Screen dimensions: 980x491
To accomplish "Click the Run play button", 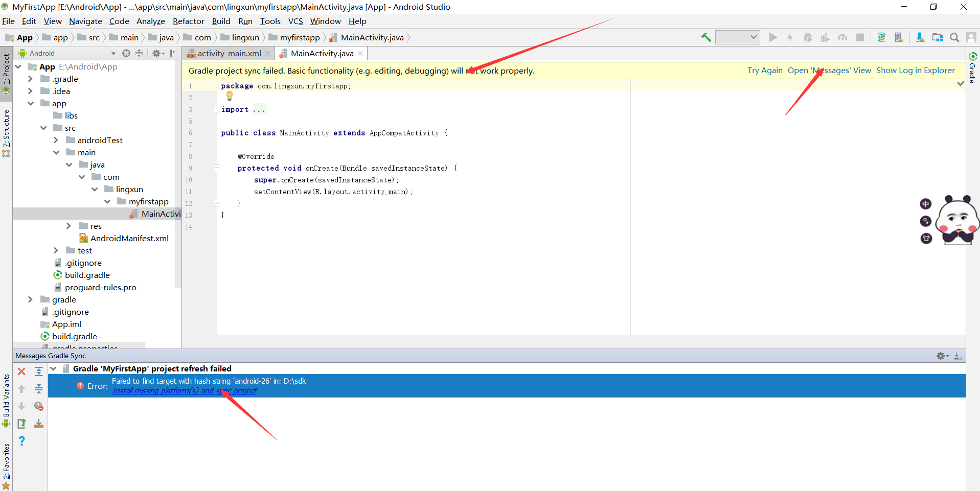I will [773, 37].
